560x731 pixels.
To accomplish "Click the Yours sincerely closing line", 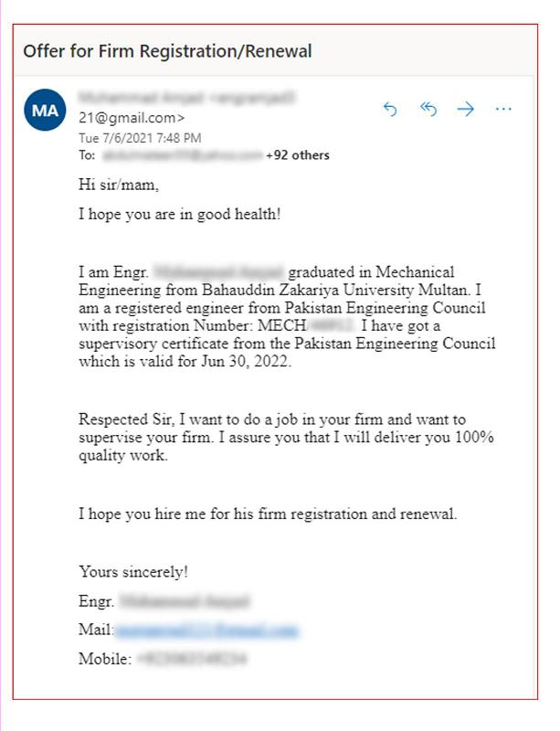I will (x=133, y=572).
